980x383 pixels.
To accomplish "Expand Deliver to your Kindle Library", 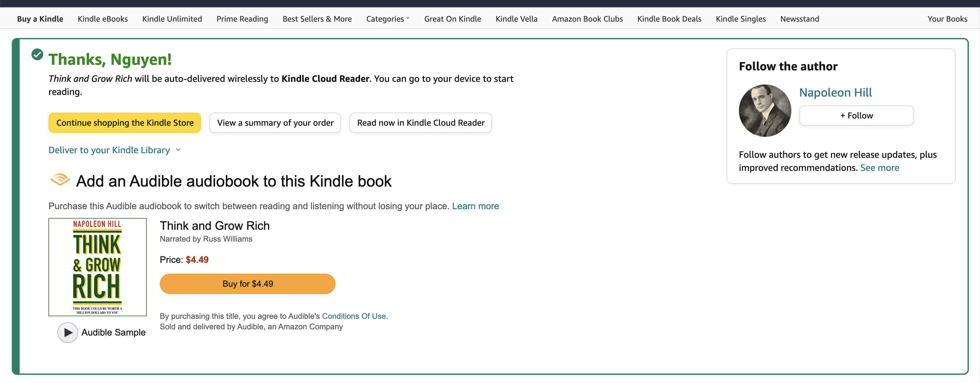I will 114,150.
